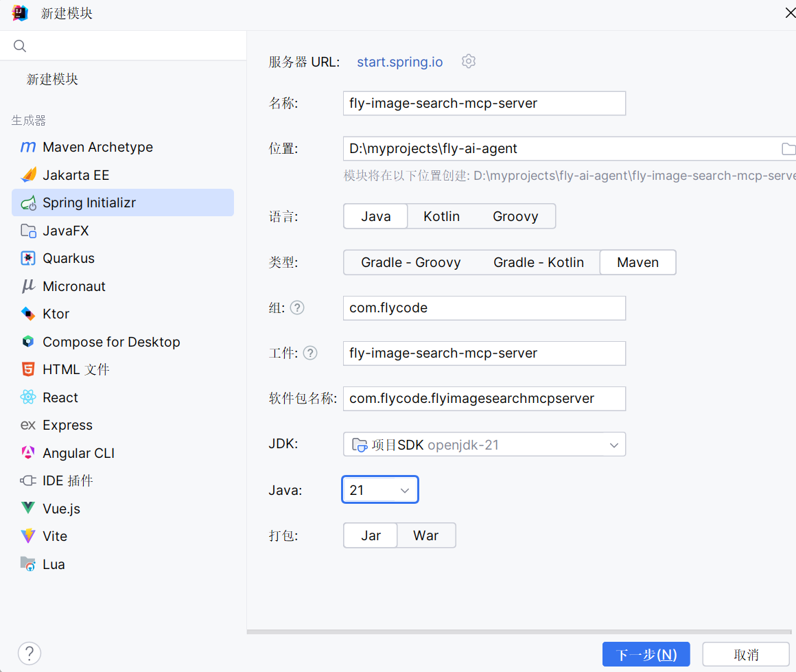The image size is (796, 672).
Task: Browse for location with folder icon
Action: [x=788, y=149]
